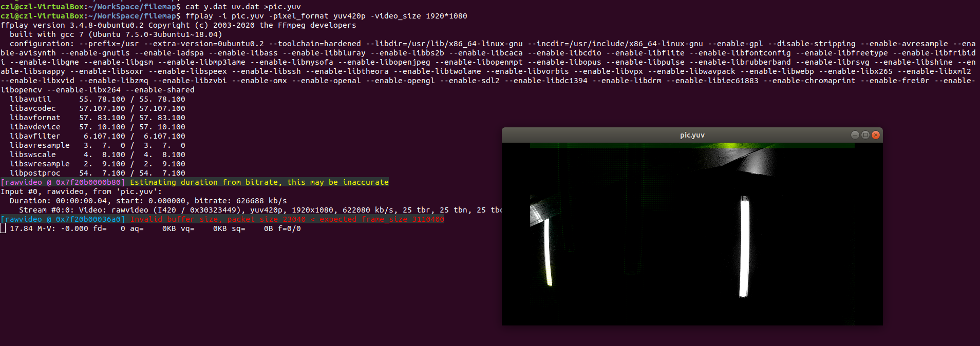Click the 'cat y.dat uv.dat >pic.yuv' command
This screenshot has width=980, height=346.
tap(243, 7)
